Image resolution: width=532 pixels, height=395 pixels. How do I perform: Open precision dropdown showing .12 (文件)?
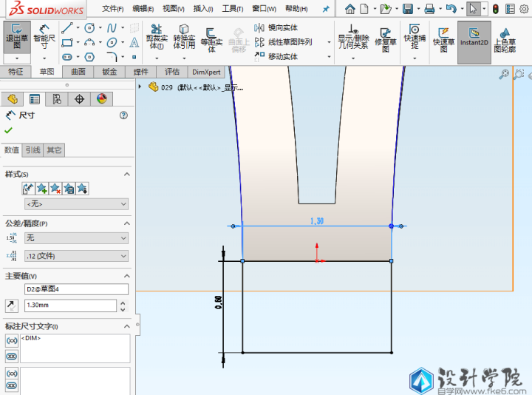pyautogui.click(x=76, y=256)
